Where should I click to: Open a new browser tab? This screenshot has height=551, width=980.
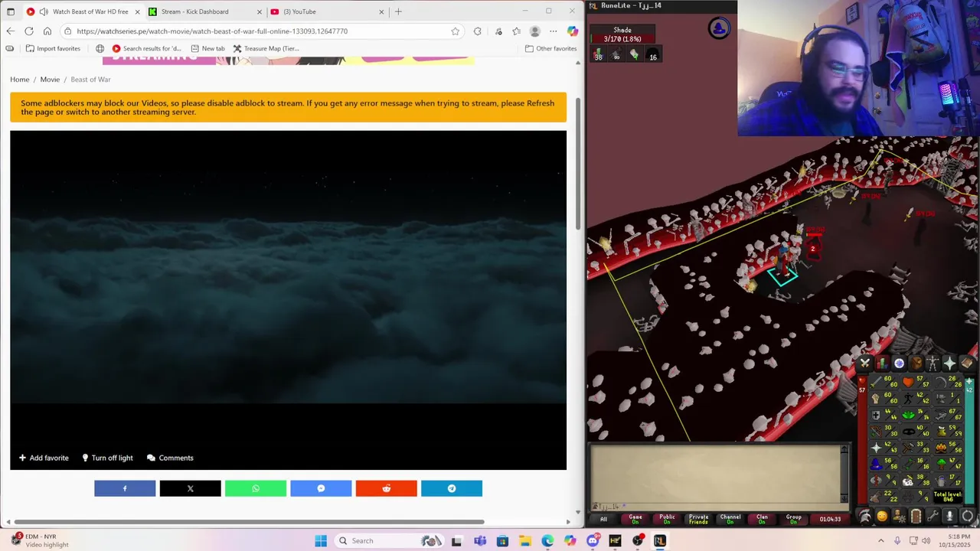click(x=398, y=11)
